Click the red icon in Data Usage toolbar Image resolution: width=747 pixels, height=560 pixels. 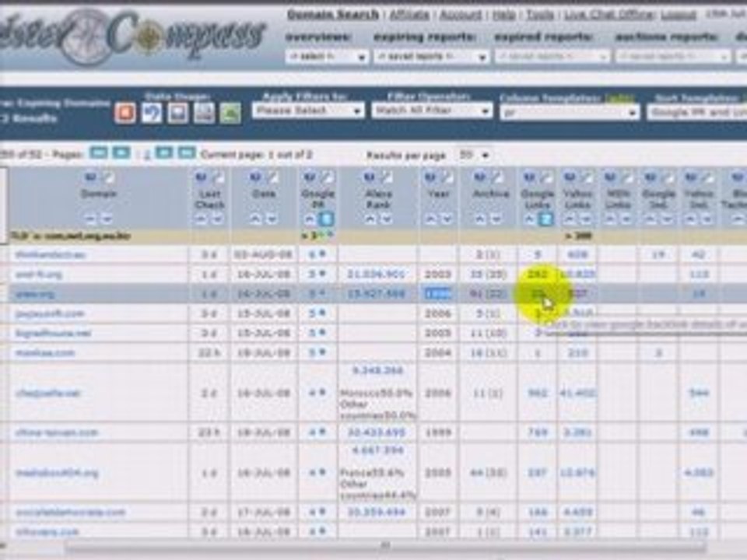pos(125,113)
